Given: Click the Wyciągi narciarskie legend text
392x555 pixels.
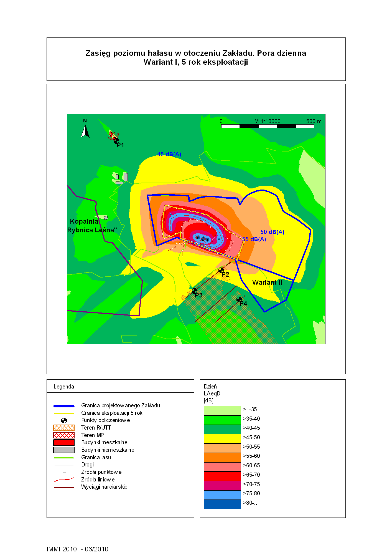Looking at the screenshot, I should point(104,487).
